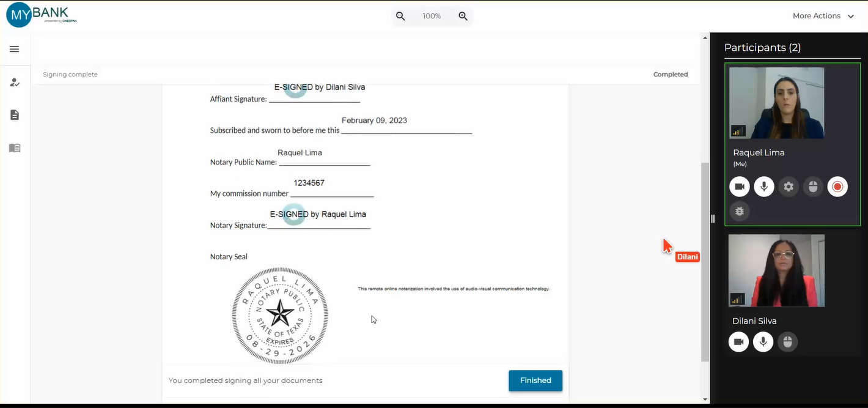
Task: Enable Dilani Silva's camera
Action: [738, 342]
